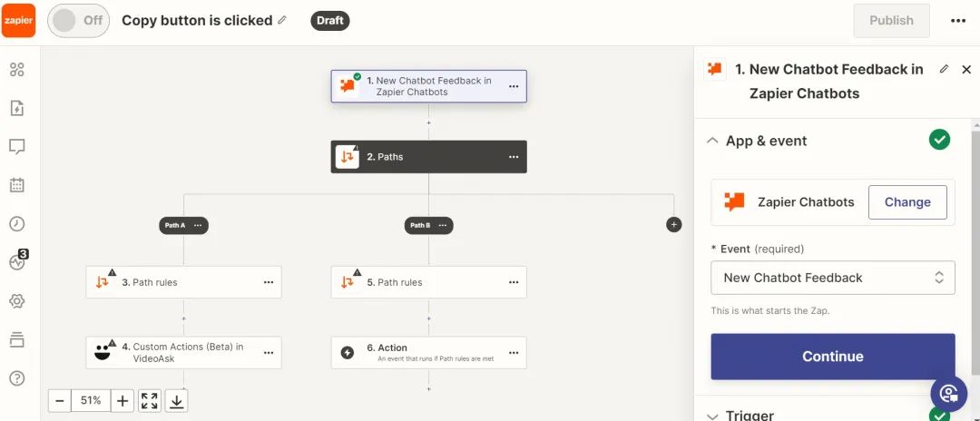The image size is (980, 421).
Task: Click fit-to-view expand arrows icon
Action: [150, 400]
